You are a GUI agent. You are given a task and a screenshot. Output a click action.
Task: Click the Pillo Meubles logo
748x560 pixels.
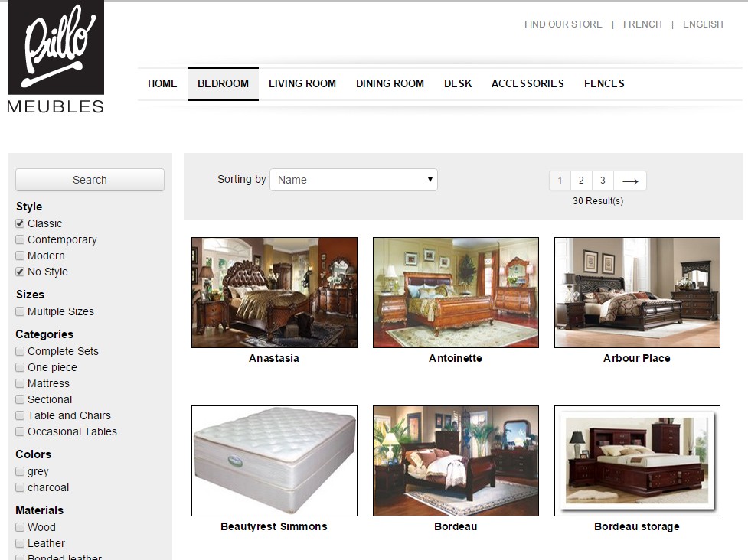(56, 57)
